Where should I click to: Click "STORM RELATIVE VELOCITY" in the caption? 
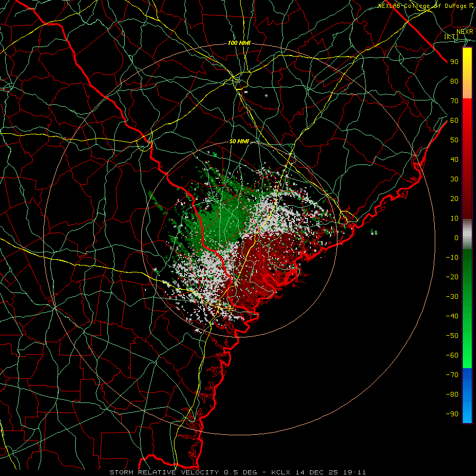(x=163, y=472)
